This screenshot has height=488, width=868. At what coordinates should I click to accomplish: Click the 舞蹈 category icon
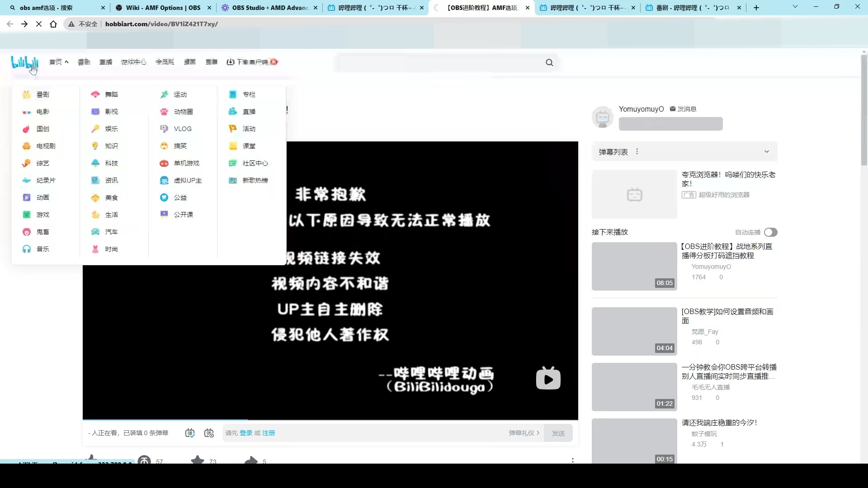[x=95, y=94]
